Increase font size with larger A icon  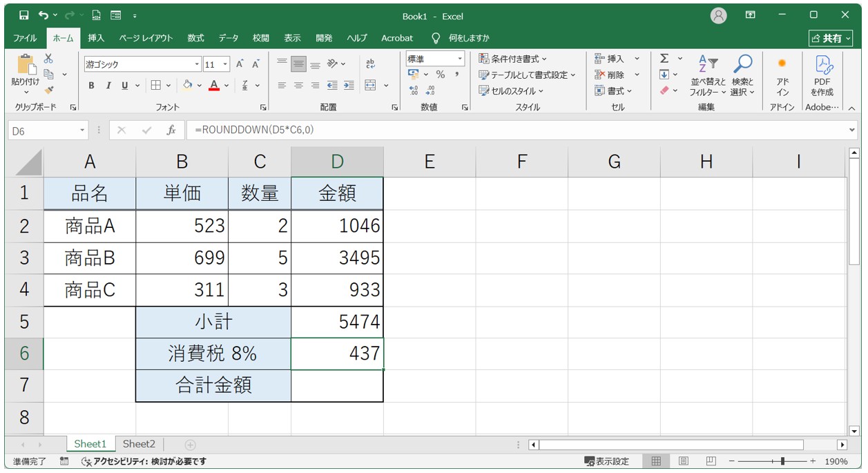click(240, 64)
